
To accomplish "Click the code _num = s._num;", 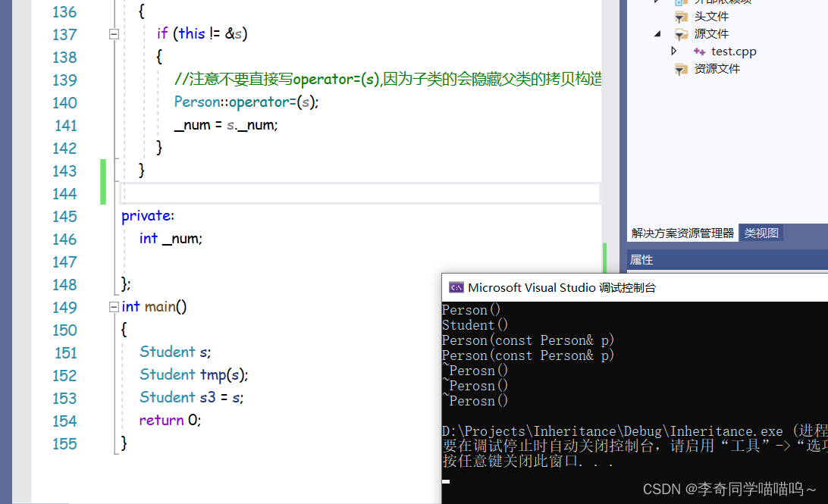I will pos(226,125).
